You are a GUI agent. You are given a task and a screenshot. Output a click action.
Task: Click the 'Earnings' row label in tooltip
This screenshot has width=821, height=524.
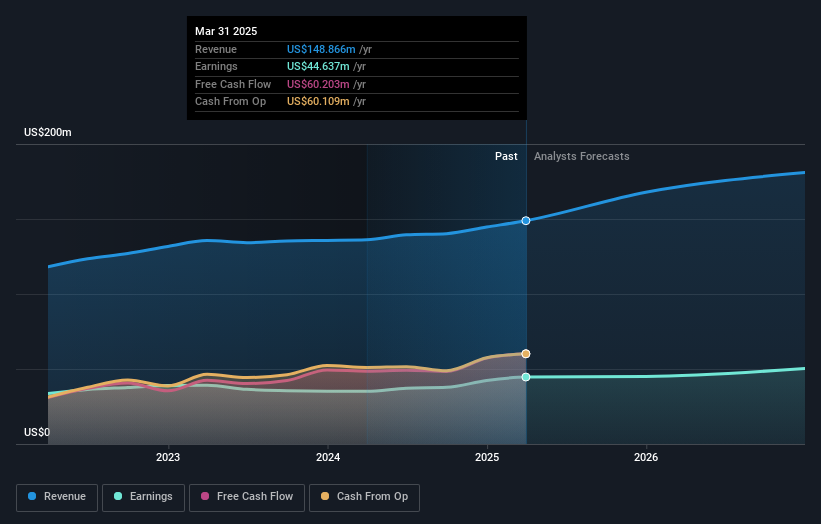point(216,66)
